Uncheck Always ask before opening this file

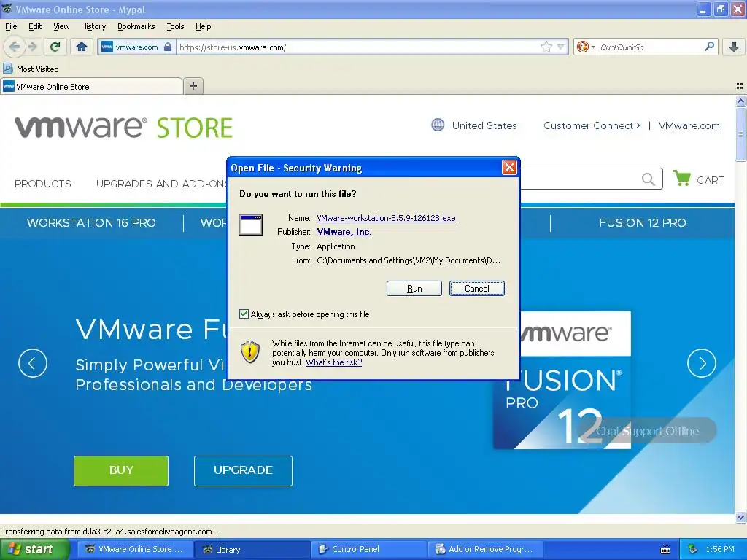click(x=244, y=314)
